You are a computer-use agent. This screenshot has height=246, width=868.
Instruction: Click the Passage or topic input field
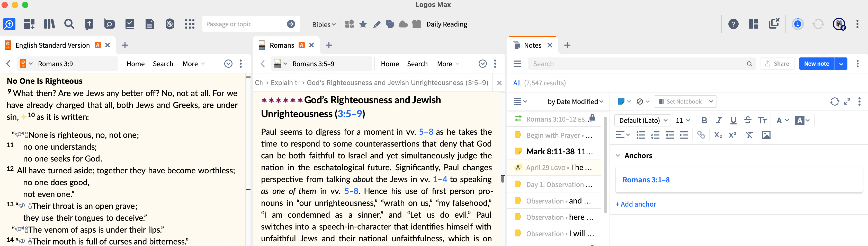click(x=244, y=24)
